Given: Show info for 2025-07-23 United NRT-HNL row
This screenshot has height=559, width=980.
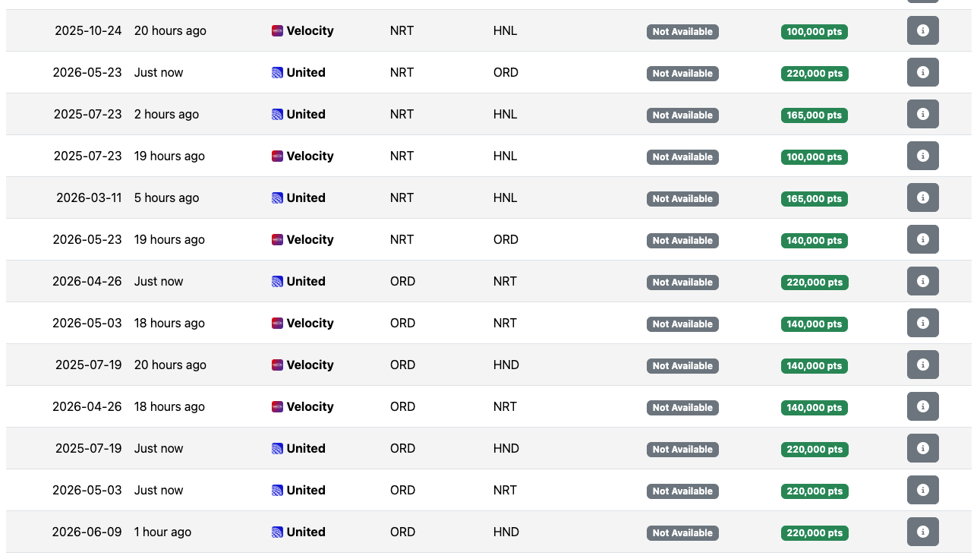Looking at the screenshot, I should click(x=922, y=114).
